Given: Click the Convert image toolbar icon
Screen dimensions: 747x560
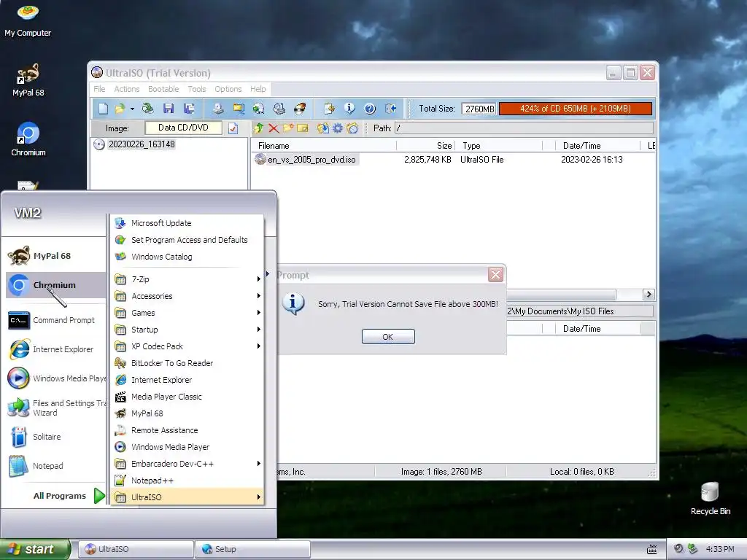Looking at the screenshot, I should (239, 109).
